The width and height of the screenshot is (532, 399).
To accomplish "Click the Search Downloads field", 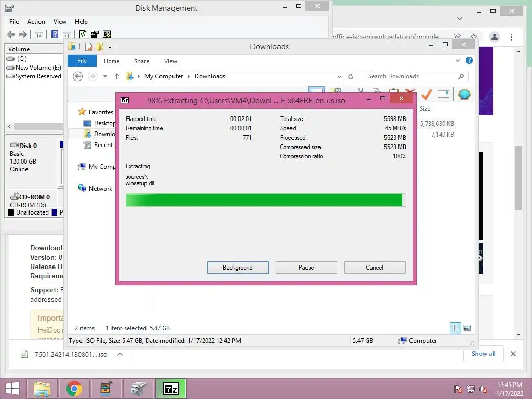I will [416, 76].
